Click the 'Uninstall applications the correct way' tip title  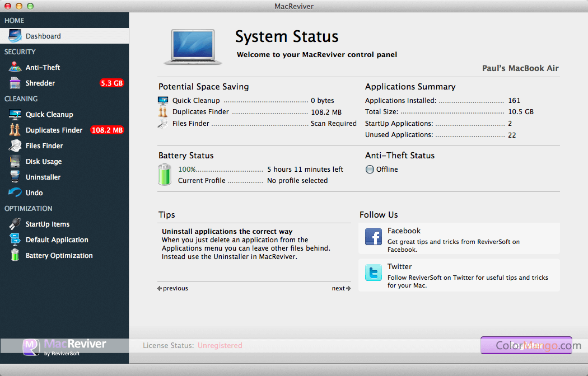pyautogui.click(x=227, y=232)
